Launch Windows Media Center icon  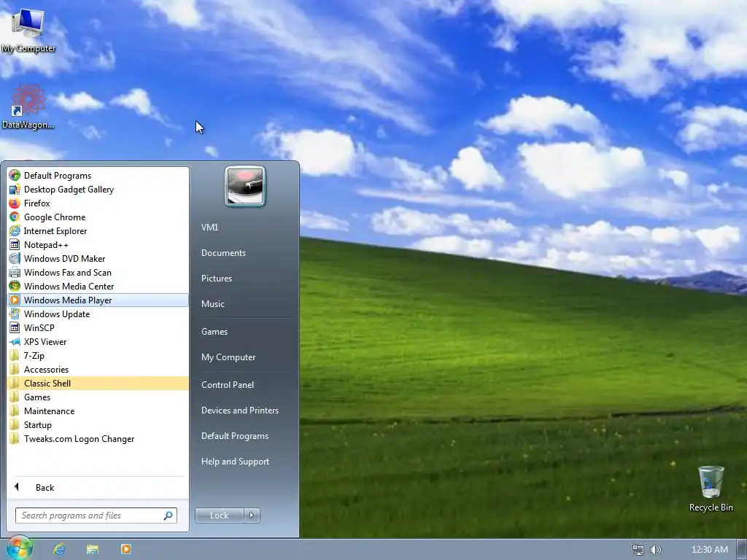click(15, 286)
